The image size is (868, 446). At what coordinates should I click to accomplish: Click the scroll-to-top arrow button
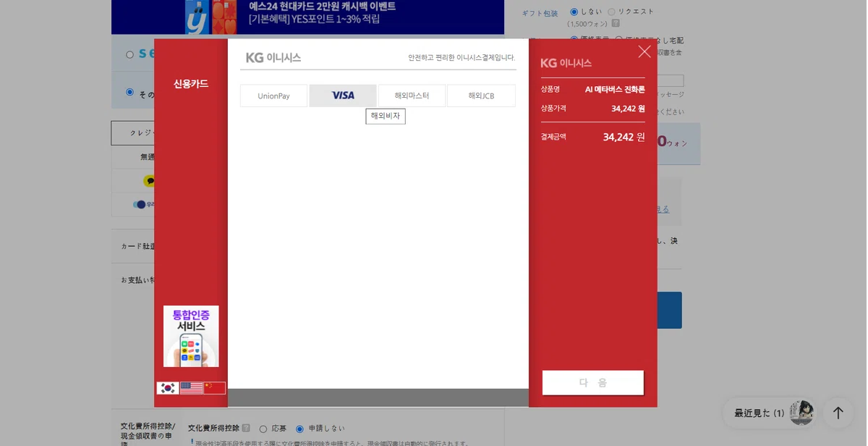(838, 413)
